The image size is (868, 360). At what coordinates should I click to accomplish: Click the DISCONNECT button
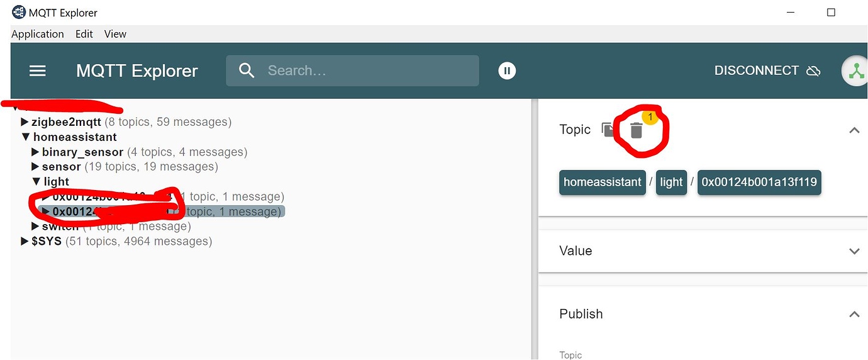(756, 70)
